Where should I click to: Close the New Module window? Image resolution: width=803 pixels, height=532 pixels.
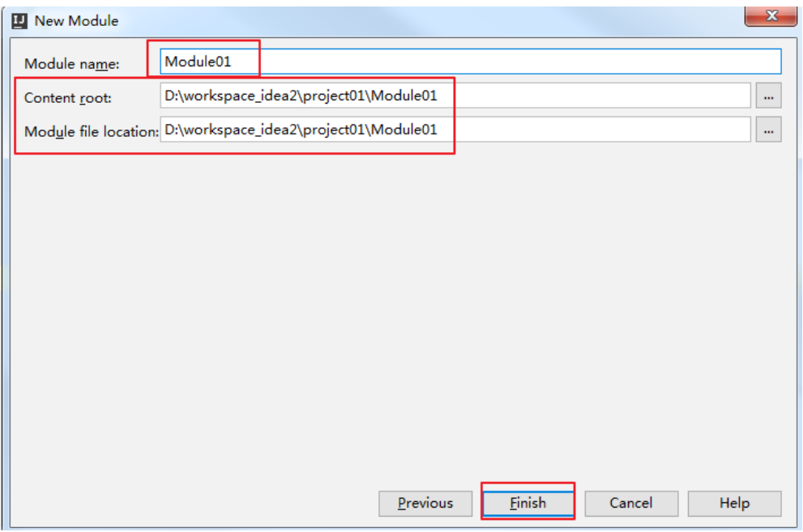pyautogui.click(x=771, y=16)
